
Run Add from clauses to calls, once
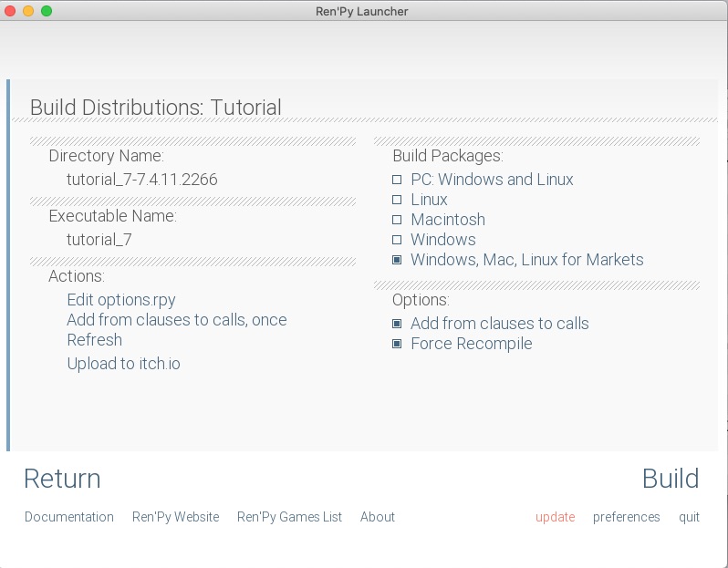(177, 320)
